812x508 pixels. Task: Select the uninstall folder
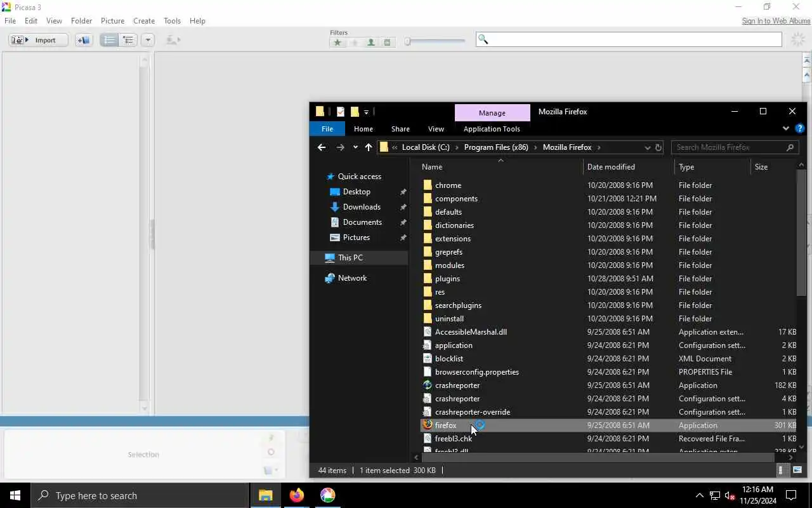[449, 319]
